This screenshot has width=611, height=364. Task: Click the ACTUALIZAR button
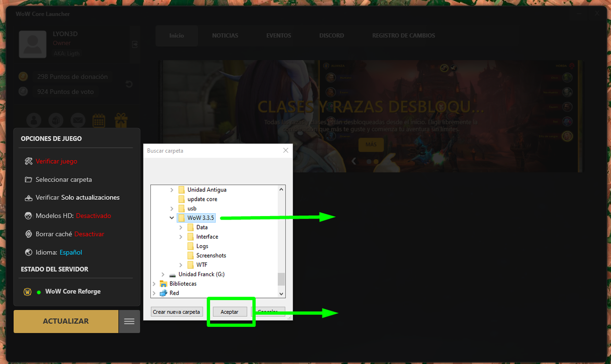(66, 321)
